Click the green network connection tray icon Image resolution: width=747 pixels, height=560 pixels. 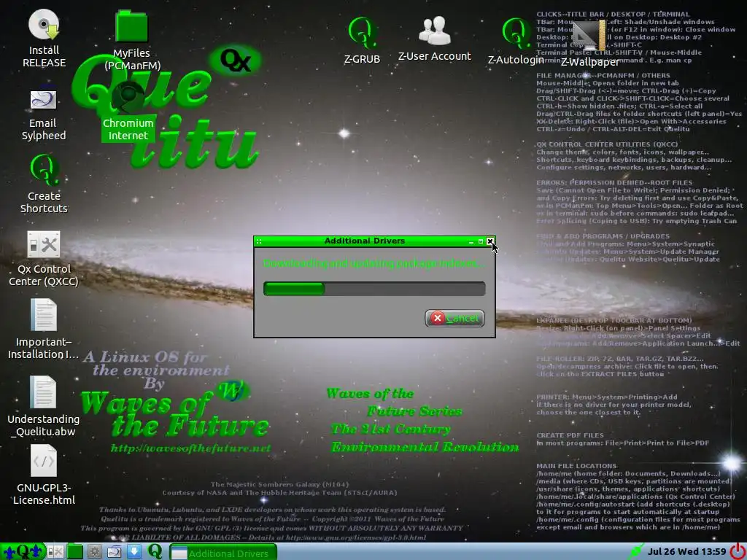click(x=635, y=552)
